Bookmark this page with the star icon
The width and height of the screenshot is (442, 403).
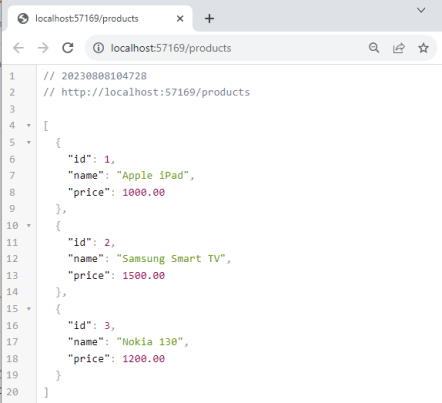pyautogui.click(x=423, y=48)
